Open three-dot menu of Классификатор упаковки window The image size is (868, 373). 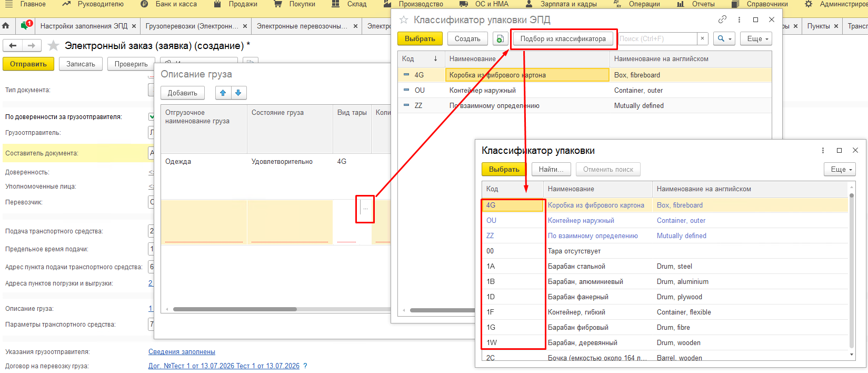coord(823,150)
